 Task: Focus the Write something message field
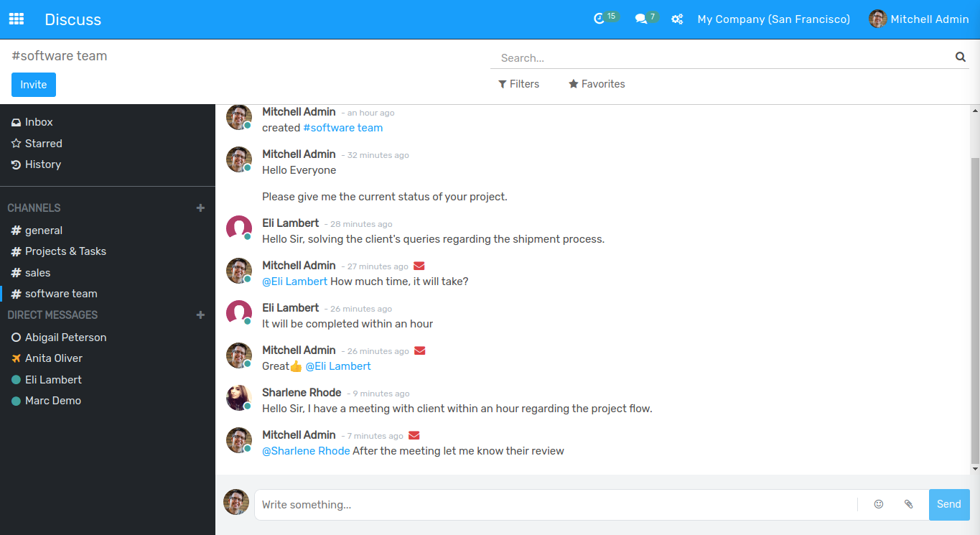(x=556, y=505)
